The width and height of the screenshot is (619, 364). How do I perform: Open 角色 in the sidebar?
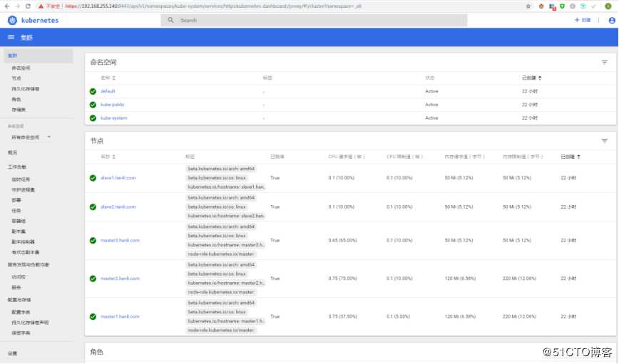16,100
